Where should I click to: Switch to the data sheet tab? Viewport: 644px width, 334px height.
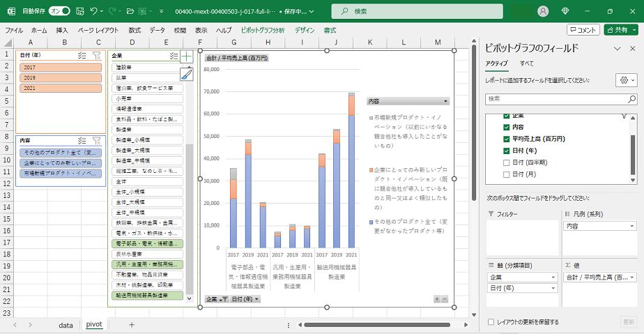point(66,325)
